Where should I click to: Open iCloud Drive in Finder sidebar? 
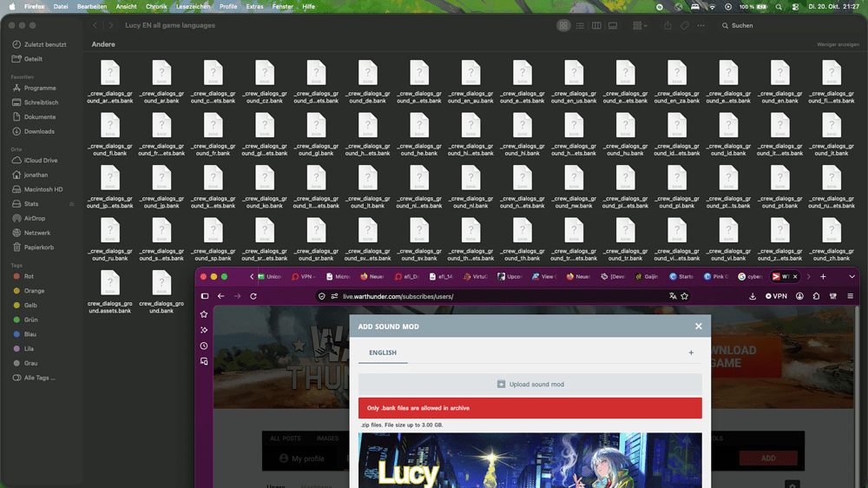point(36,160)
